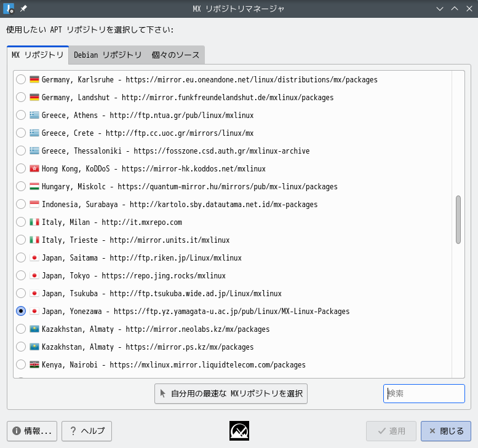Click the mirror.units.it URL text
The width and height of the screenshot is (478, 448).
click(x=170, y=240)
